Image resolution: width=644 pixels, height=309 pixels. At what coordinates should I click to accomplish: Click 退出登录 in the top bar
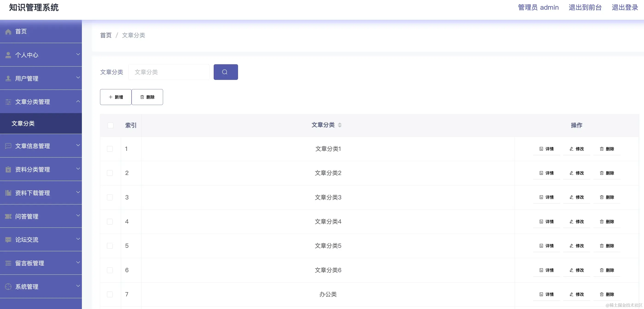(x=625, y=7)
